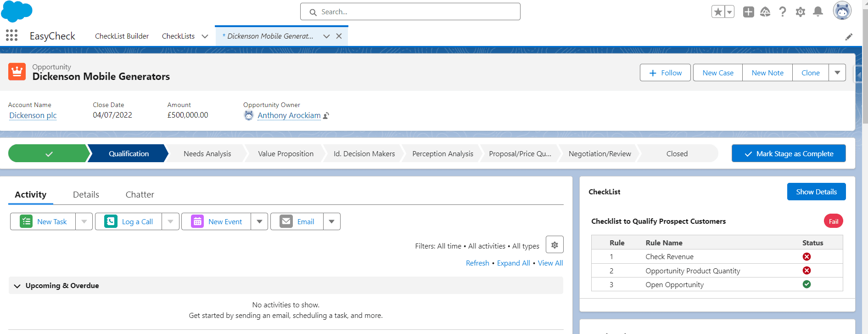Screen dimensions: 868x334
Task: Collapse the Upcoming & Overdue section
Action: [x=17, y=286]
